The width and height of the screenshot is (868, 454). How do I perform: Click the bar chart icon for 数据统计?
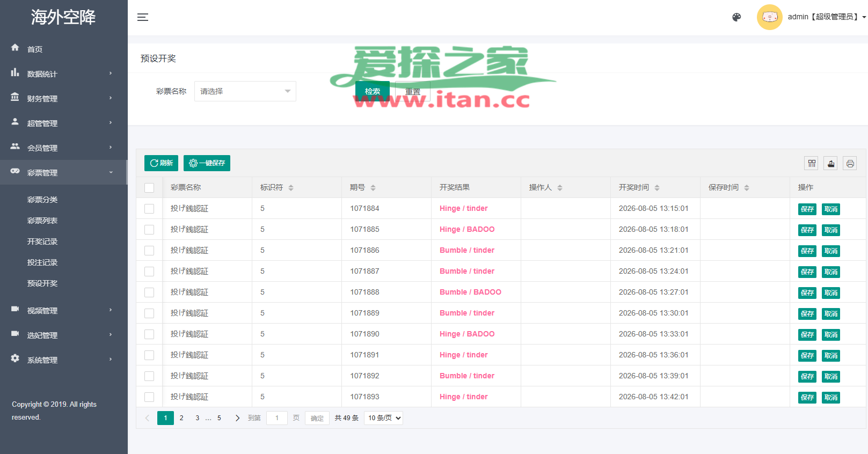[15, 72]
